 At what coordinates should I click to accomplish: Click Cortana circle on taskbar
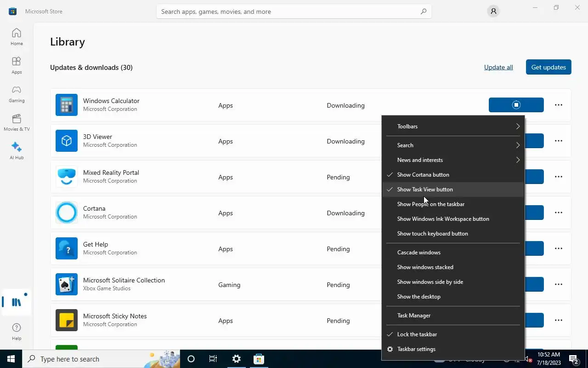click(x=191, y=359)
